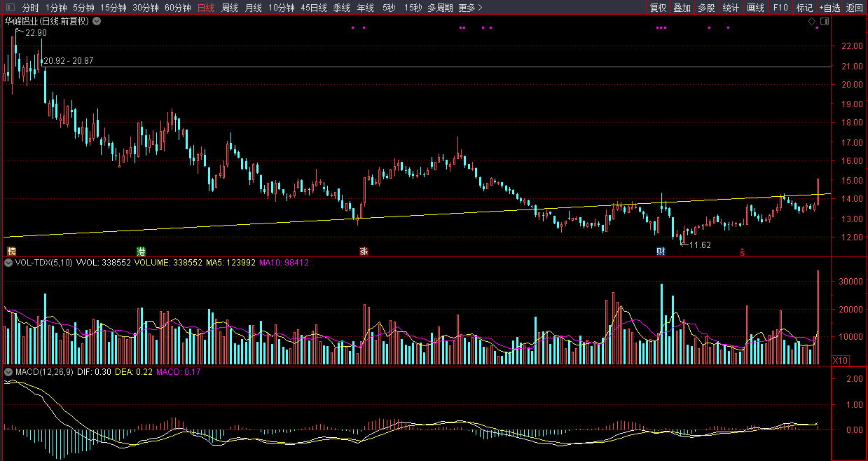This screenshot has width=868, height=461.
Task: Select the 60分钟 period tab
Action: coord(177,8)
